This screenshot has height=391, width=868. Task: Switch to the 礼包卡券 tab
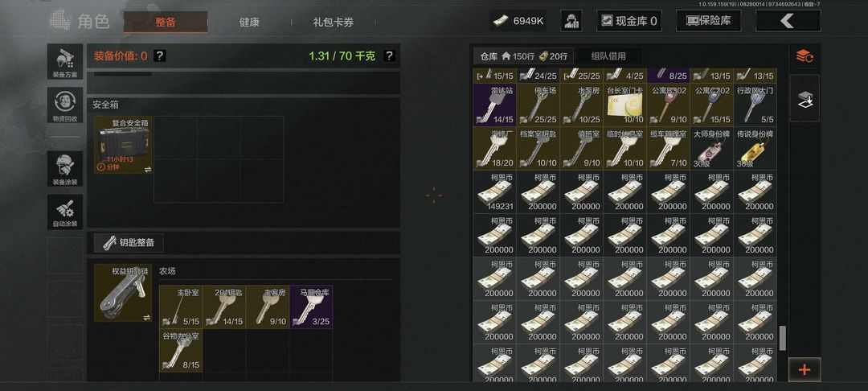pos(334,23)
